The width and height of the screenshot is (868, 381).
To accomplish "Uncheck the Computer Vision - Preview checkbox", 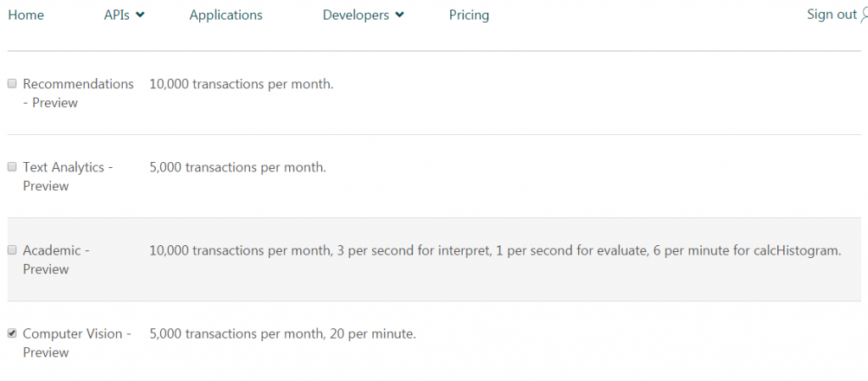I will tap(12, 333).
